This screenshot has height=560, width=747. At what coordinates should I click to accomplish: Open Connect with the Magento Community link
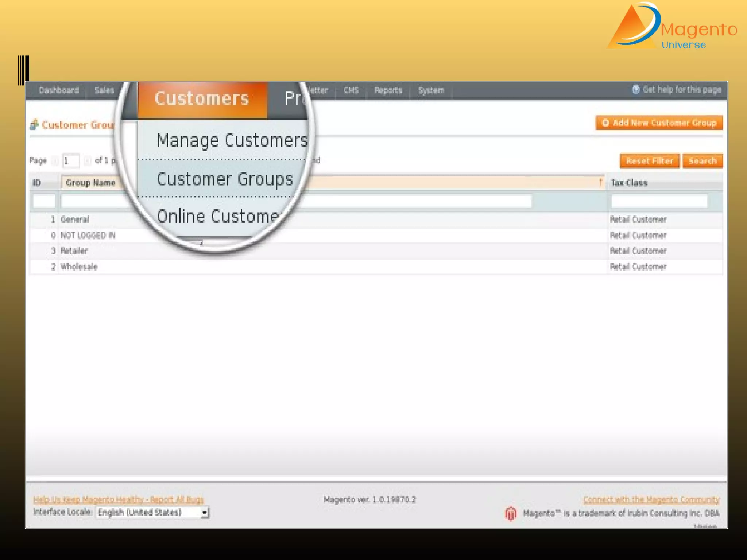(651, 499)
